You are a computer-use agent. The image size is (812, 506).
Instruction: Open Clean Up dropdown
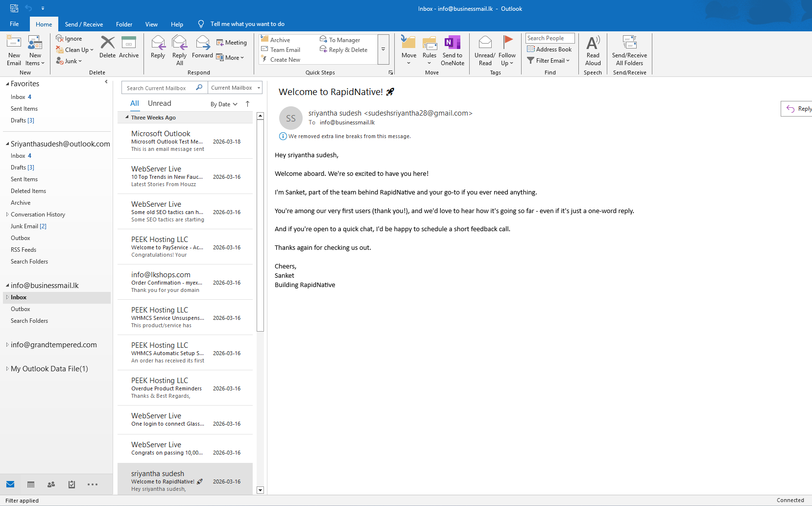point(75,50)
